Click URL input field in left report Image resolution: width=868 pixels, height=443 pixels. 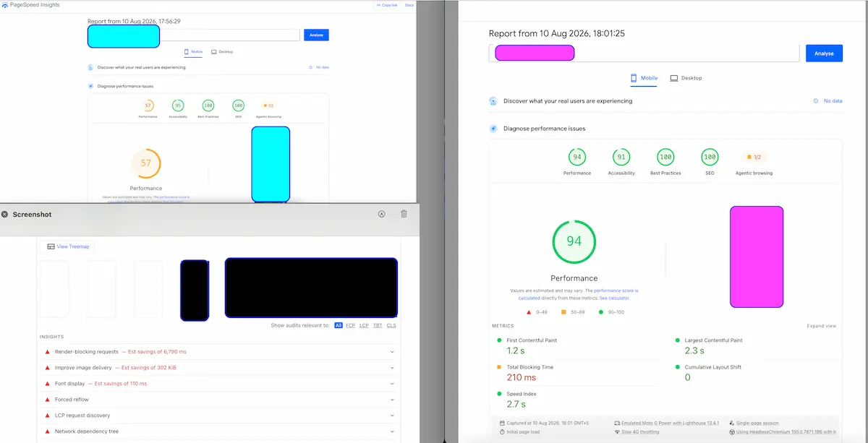point(193,35)
